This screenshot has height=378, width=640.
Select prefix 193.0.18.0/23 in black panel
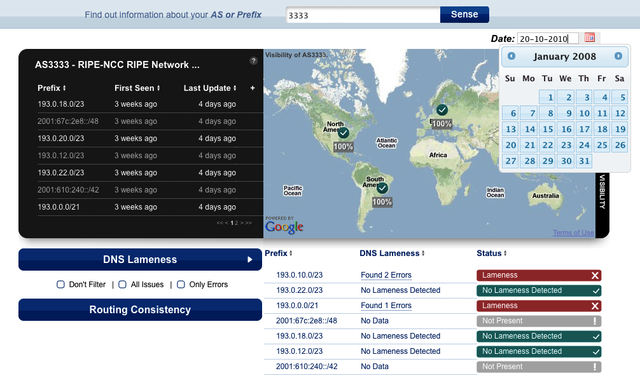60,104
